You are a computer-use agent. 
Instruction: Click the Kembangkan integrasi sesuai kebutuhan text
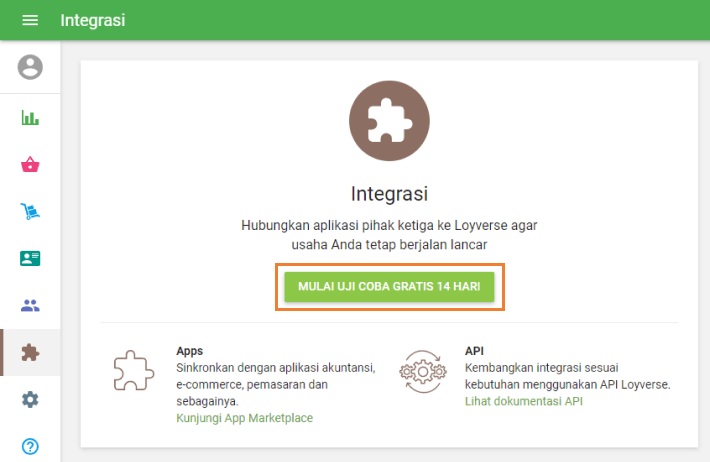[567, 376]
